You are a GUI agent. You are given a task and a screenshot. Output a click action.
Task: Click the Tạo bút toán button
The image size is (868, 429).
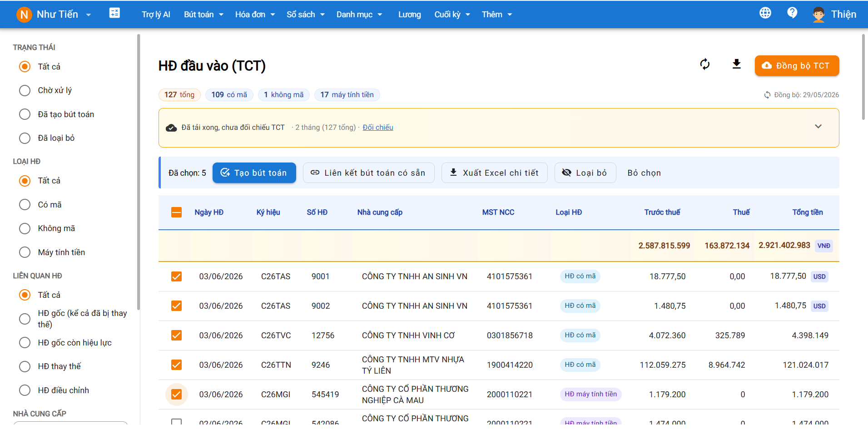pos(254,173)
